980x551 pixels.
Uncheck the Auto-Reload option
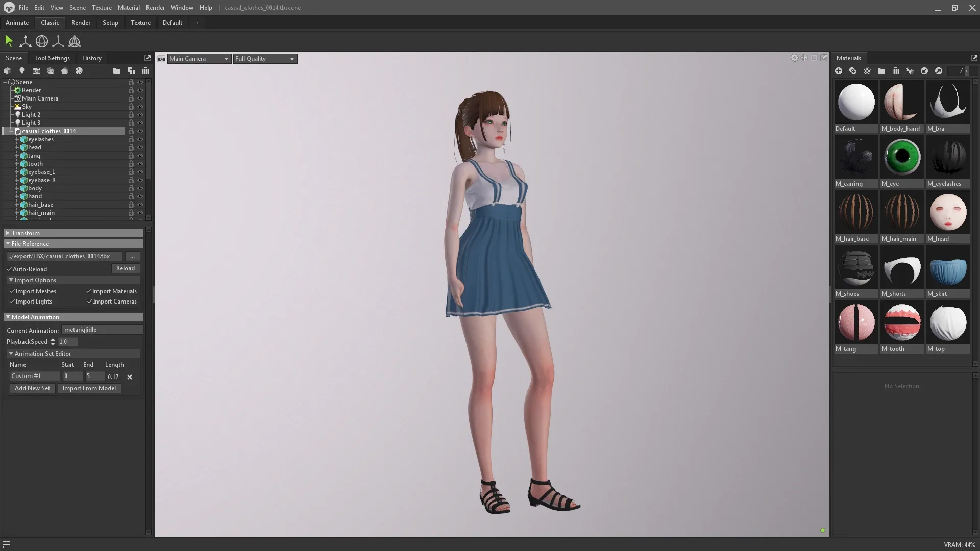(x=10, y=269)
